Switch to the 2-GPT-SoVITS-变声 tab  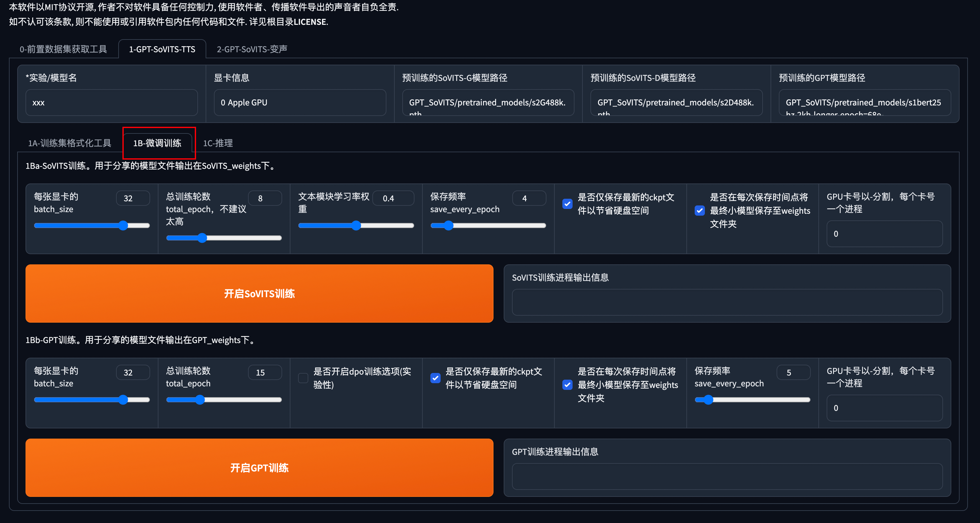[252, 49]
